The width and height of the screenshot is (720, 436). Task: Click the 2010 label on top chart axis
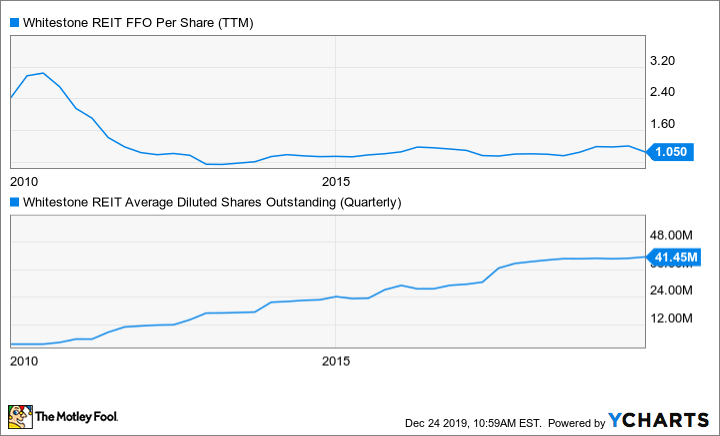pyautogui.click(x=24, y=181)
